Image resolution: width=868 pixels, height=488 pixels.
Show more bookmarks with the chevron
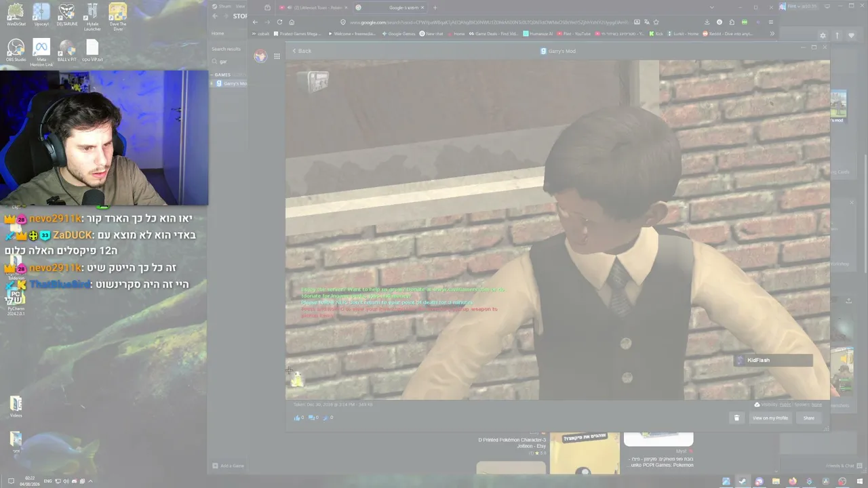(772, 33)
